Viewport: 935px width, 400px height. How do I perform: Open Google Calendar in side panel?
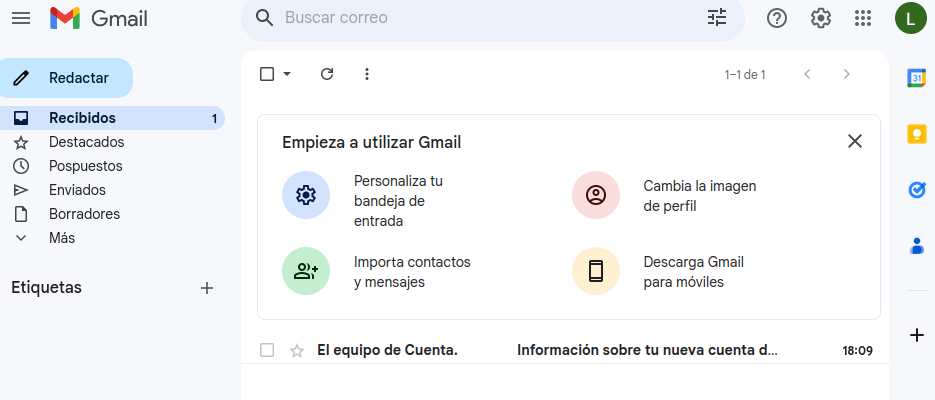point(916,78)
